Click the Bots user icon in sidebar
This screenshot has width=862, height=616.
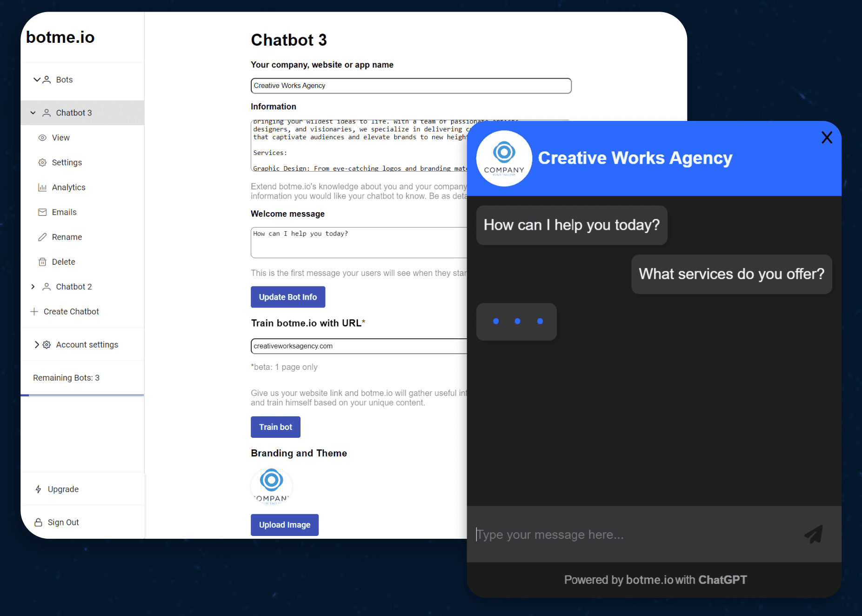(x=47, y=80)
